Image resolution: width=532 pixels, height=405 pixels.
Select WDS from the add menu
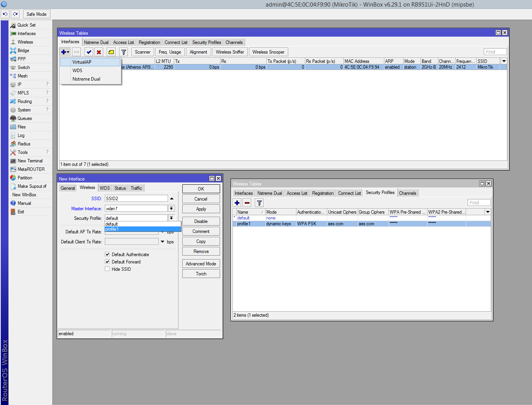90,70
